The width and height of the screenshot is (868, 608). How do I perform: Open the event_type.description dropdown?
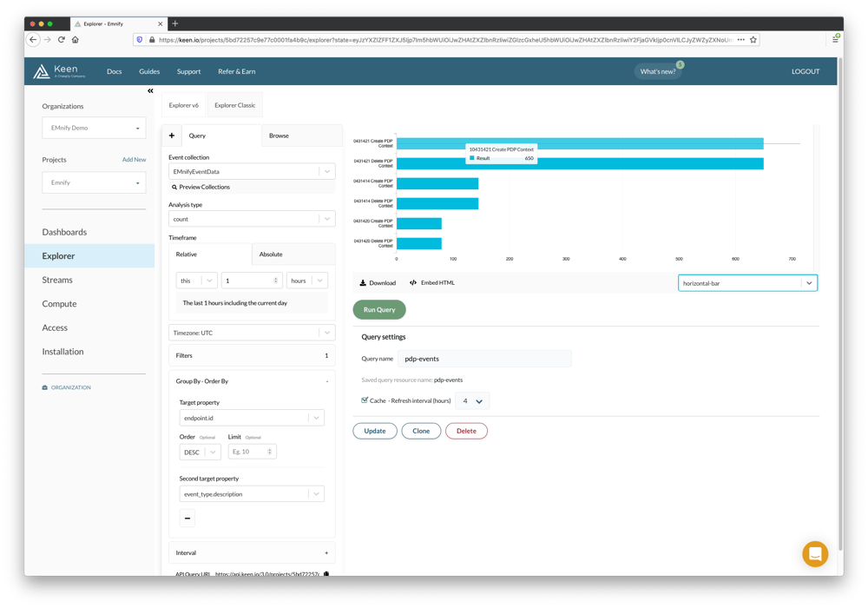click(252, 494)
